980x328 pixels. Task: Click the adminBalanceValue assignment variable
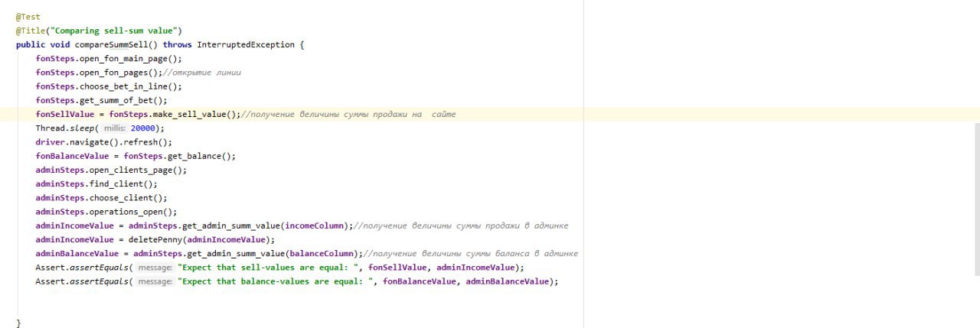coord(77,253)
